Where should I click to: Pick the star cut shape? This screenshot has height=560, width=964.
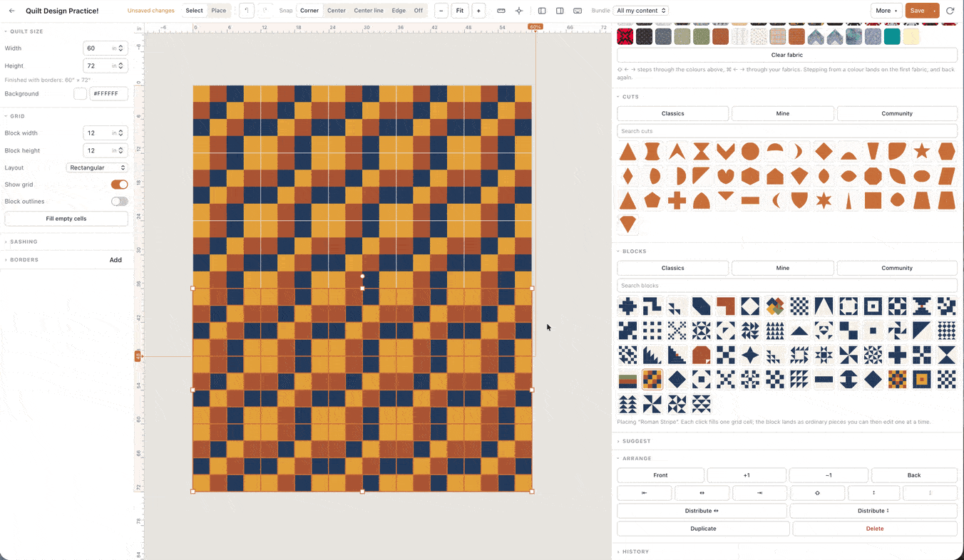pyautogui.click(x=922, y=151)
